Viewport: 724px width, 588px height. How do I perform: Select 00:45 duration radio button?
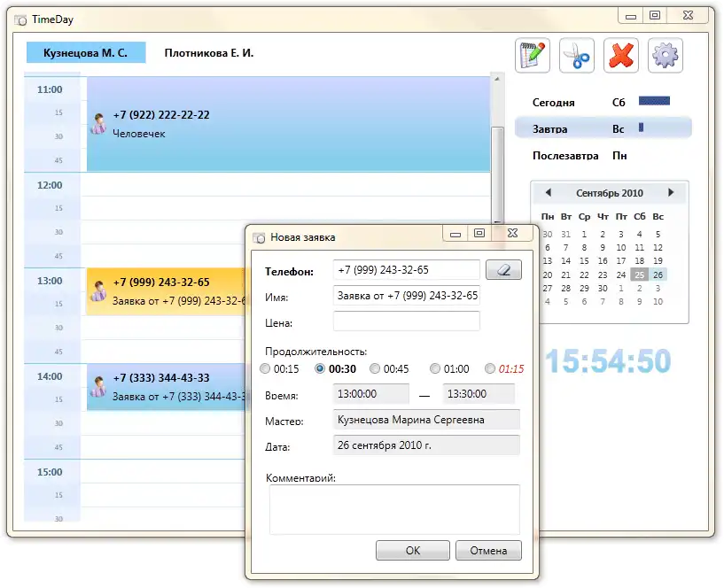(x=375, y=368)
